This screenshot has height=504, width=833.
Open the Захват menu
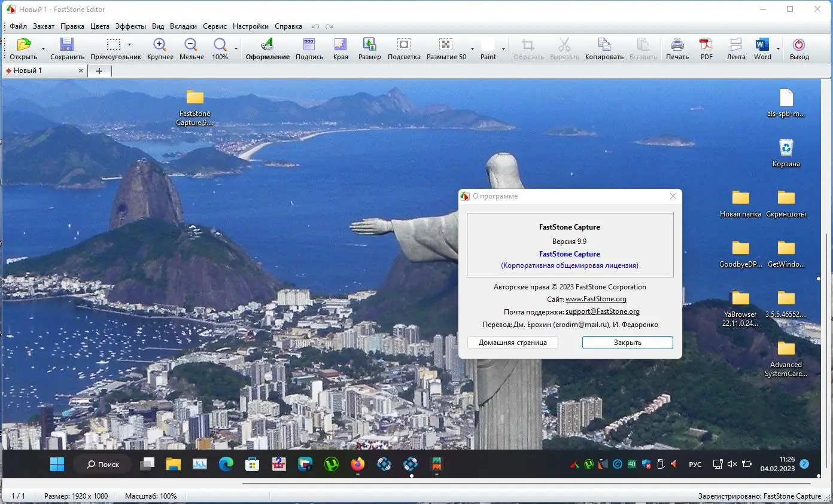(x=44, y=26)
